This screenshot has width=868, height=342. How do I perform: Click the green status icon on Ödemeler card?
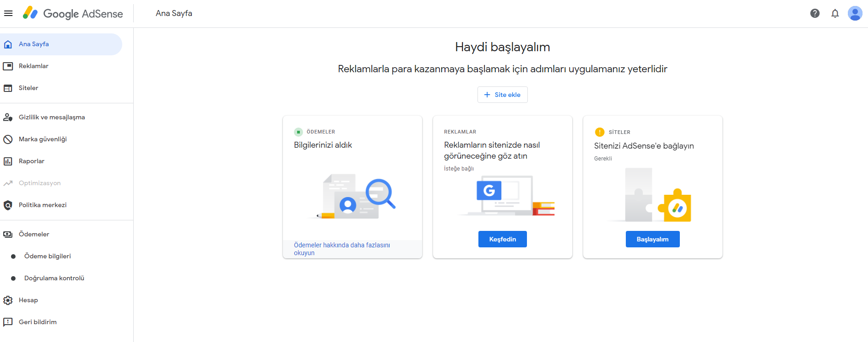(x=298, y=132)
